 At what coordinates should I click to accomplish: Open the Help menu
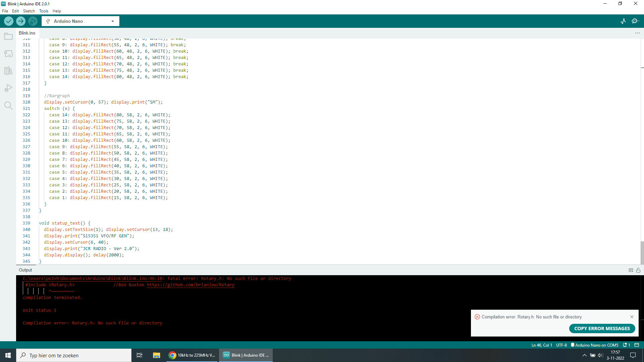pyautogui.click(x=57, y=11)
